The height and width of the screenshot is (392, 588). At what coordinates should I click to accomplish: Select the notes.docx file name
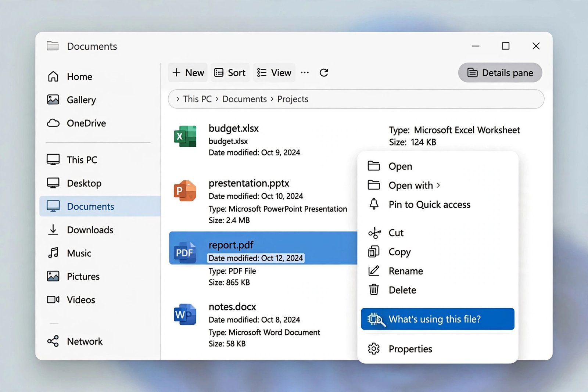coord(232,306)
